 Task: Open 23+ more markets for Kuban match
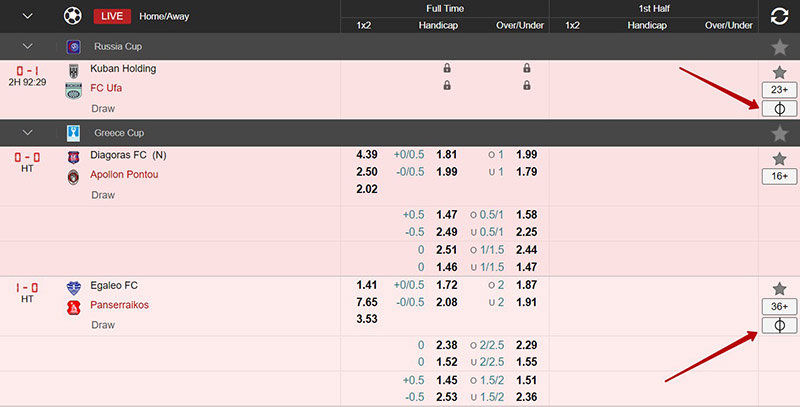point(779,90)
